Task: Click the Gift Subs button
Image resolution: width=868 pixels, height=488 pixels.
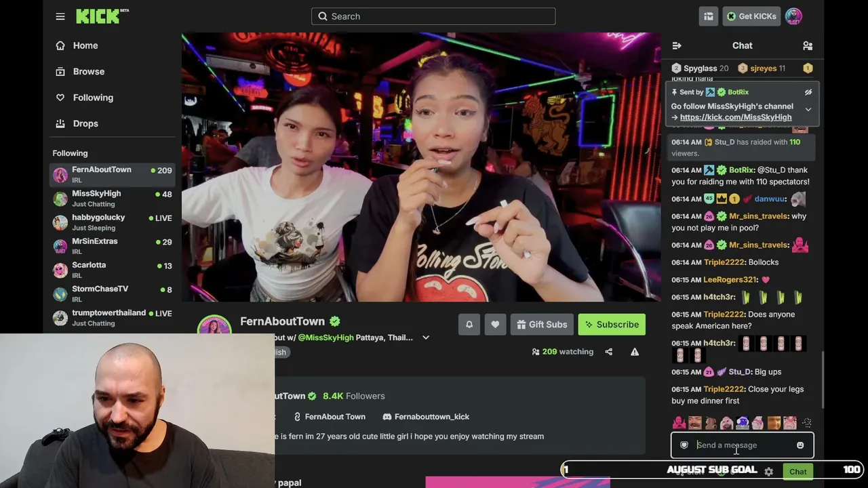Action: click(x=542, y=325)
